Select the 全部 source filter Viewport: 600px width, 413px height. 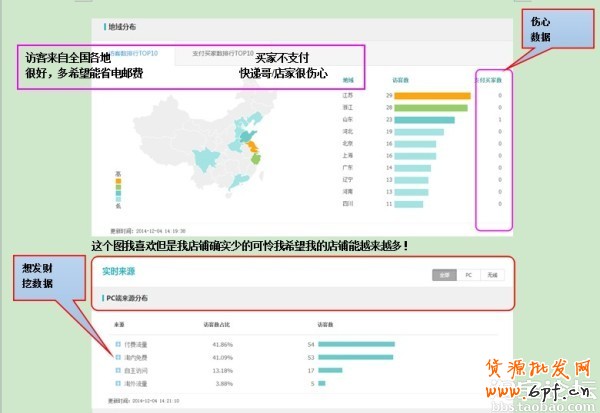[441, 274]
